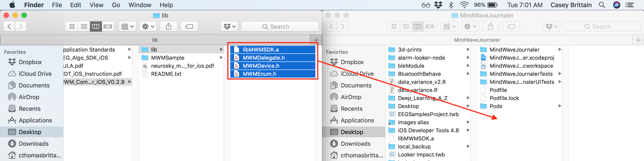Open the Action gear dropdown in lib window
The width and height of the screenshot is (644, 161).
tap(148, 27)
